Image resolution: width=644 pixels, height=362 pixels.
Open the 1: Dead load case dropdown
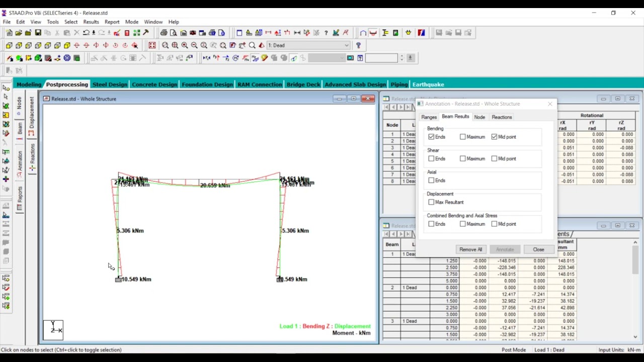coord(308,45)
